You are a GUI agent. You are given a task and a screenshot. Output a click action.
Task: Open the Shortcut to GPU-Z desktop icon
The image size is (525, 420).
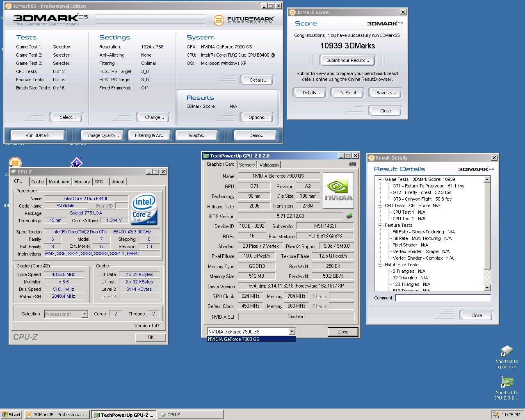click(x=507, y=388)
